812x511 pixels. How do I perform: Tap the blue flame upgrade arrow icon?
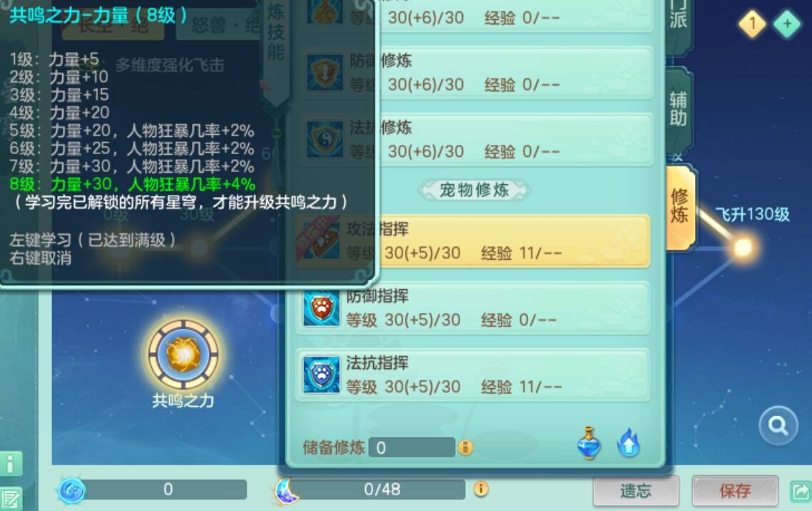tap(628, 442)
